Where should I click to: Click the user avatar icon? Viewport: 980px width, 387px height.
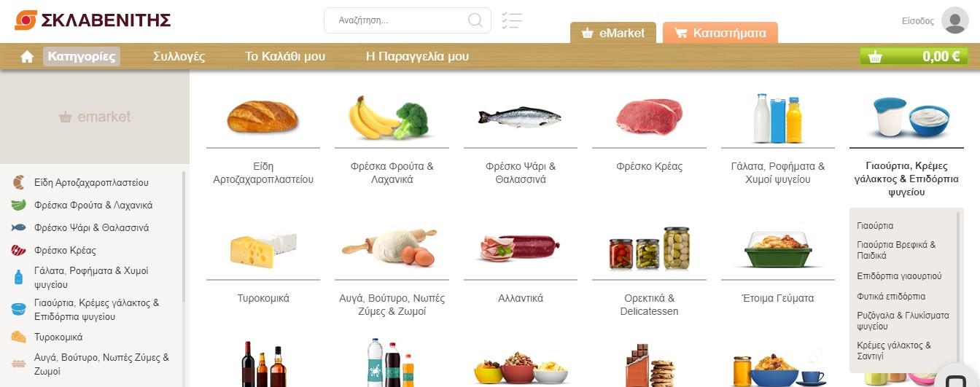click(954, 20)
